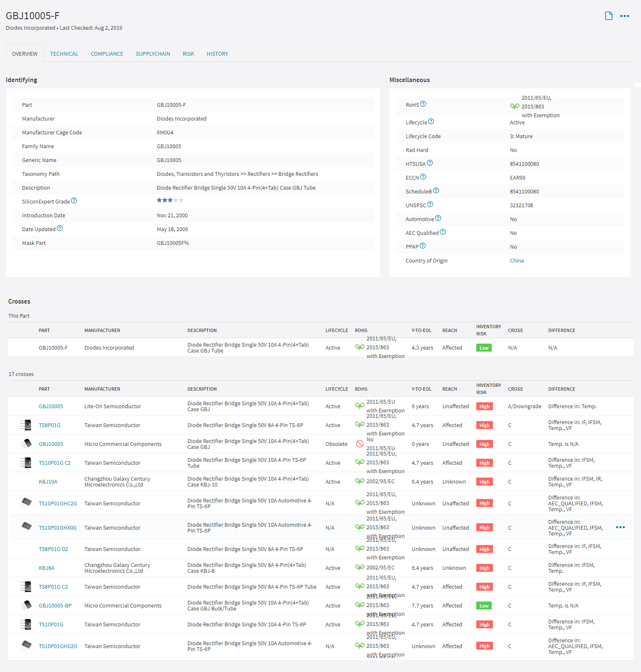Open the Risk tab

pos(188,54)
